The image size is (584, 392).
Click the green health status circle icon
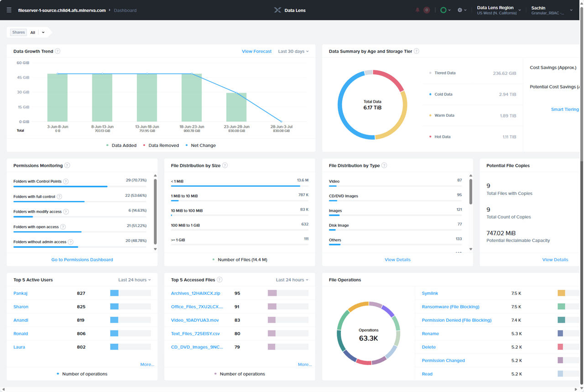click(442, 10)
